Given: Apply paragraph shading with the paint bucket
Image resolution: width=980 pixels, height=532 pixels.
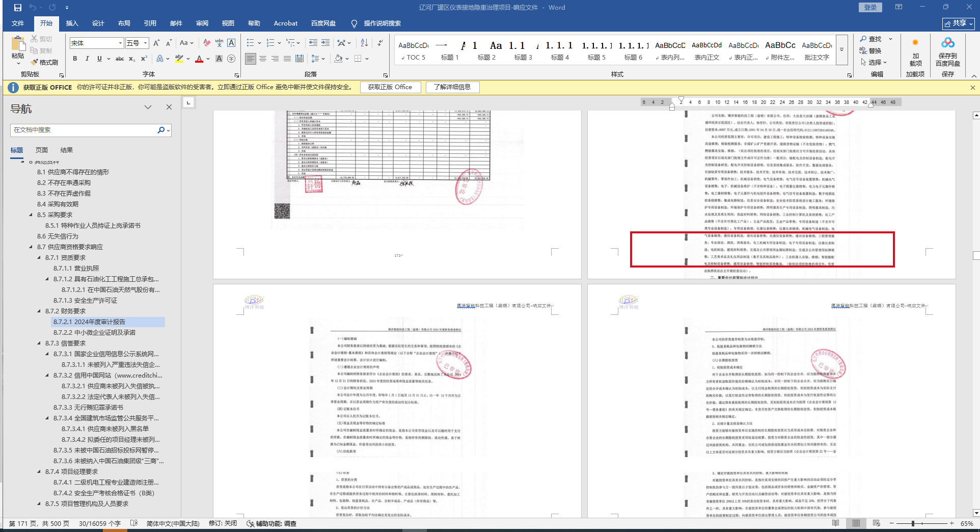Looking at the screenshot, I should (x=338, y=59).
